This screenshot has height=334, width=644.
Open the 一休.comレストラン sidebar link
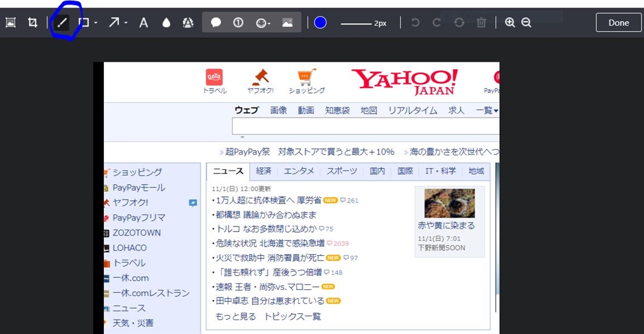point(151,293)
